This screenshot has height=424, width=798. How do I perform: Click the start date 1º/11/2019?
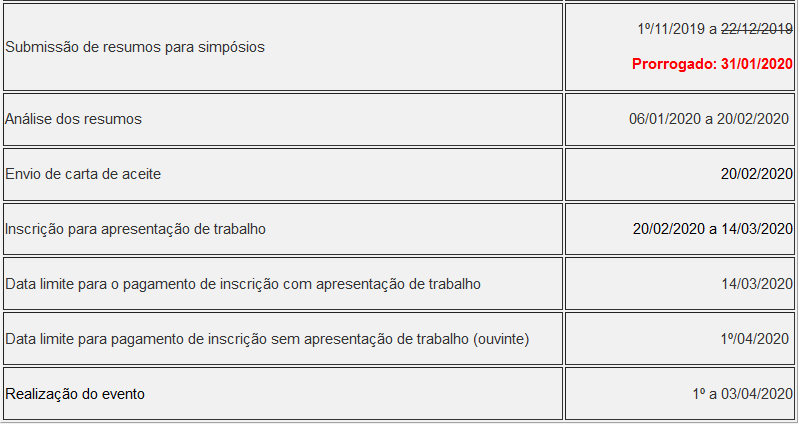(x=672, y=30)
